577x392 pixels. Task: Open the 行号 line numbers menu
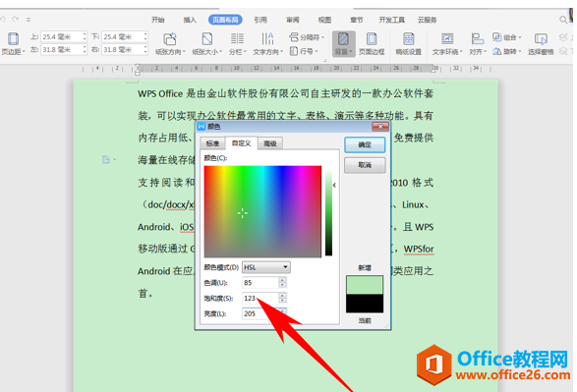304,51
